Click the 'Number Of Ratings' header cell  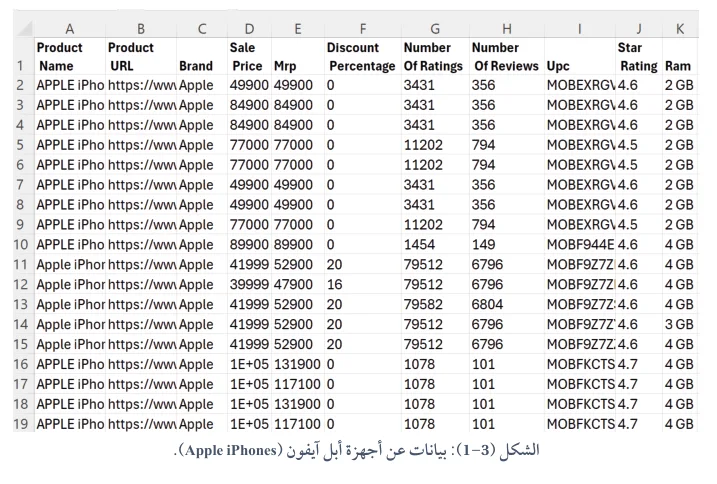coord(435,57)
